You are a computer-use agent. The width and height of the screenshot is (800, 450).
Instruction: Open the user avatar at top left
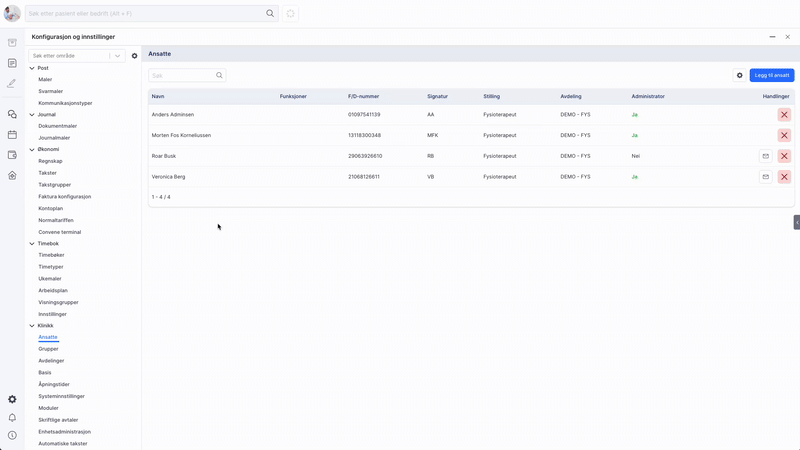(12, 13)
